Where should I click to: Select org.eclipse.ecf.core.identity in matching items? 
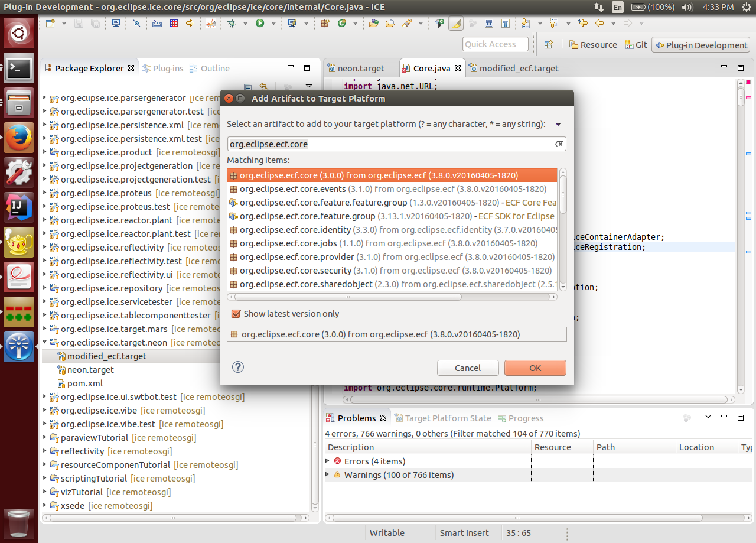tap(393, 230)
